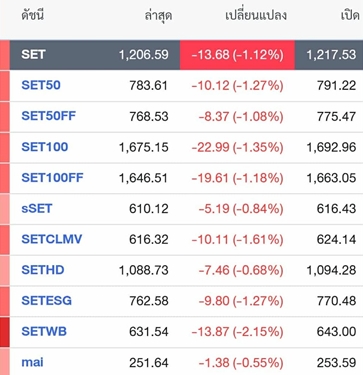This screenshot has height=375, width=363.
Task: Click the ดัชนี column header
Action: [x=32, y=16]
